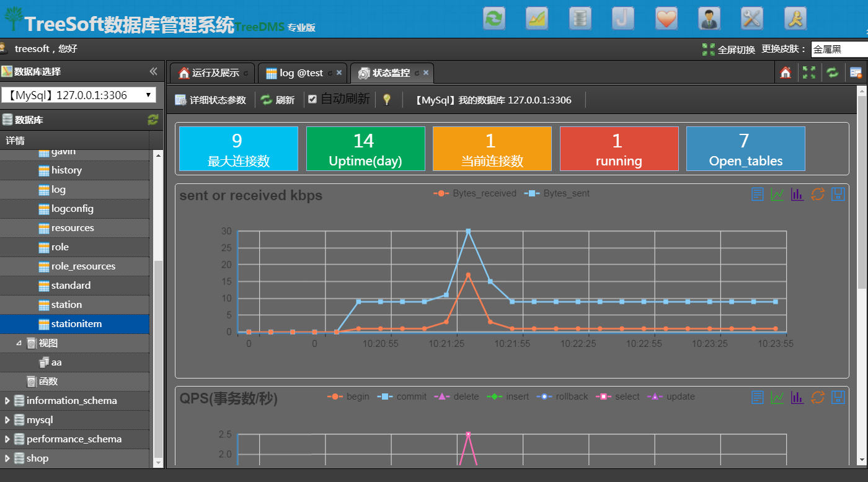Close the log @test tab

tap(339, 73)
